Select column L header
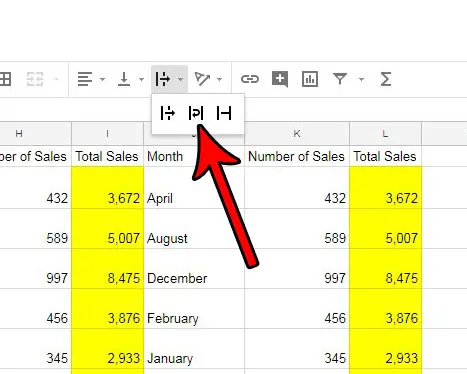This screenshot has width=467, height=374. coord(385,134)
